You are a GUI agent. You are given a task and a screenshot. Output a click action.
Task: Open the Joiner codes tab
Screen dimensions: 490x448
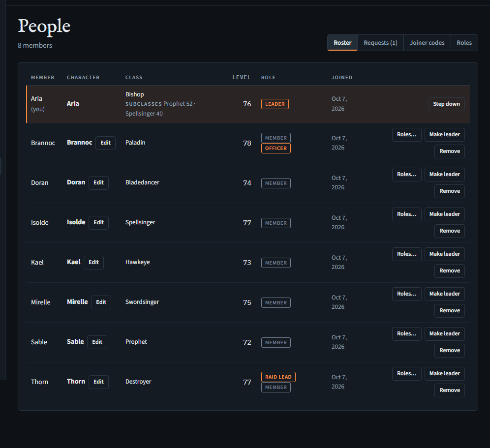427,43
